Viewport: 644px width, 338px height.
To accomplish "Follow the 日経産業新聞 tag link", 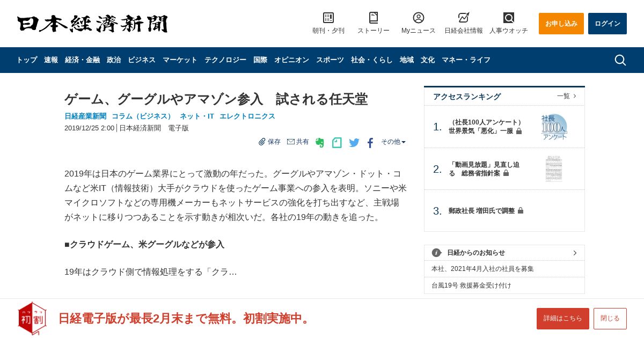I will [85, 116].
